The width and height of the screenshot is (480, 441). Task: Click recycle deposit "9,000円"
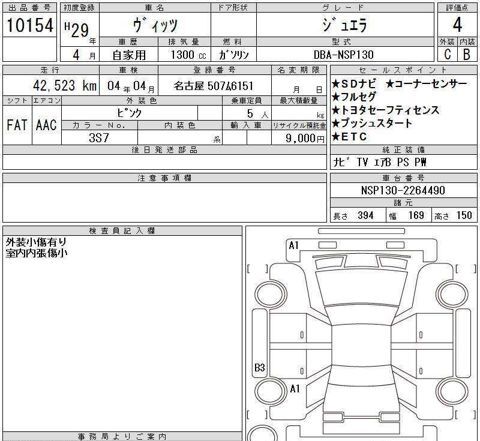point(305,138)
